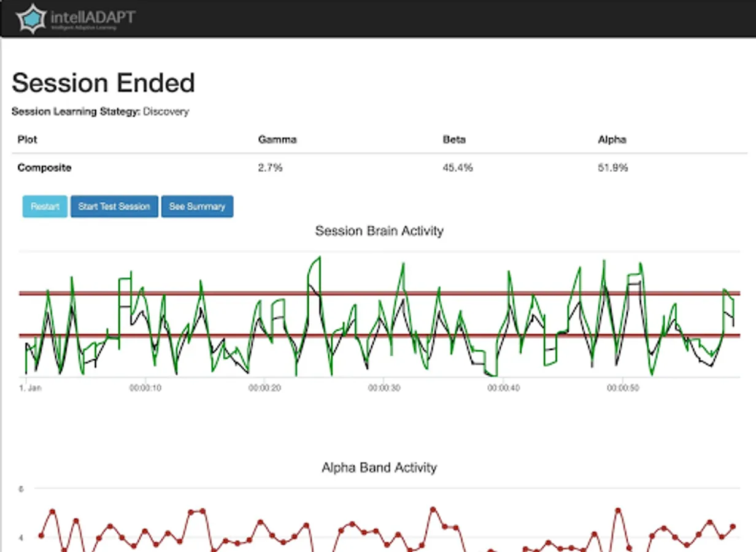
Task: Click the 2.7% Gamma value
Action: pos(270,167)
